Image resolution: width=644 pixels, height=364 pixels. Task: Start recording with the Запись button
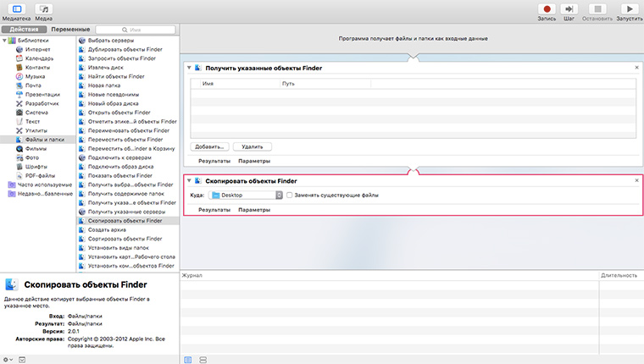547,8
